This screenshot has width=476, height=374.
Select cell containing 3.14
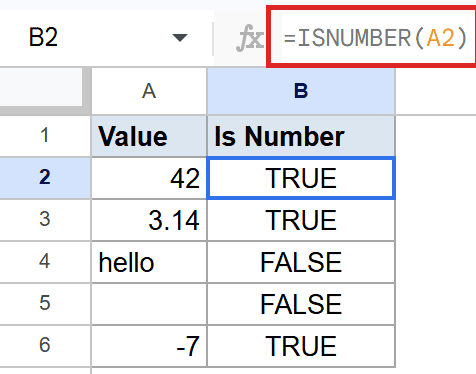[149, 220]
